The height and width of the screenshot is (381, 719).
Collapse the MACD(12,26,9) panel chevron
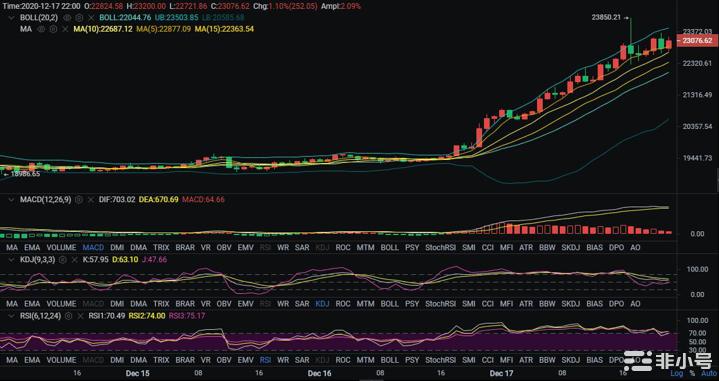pyautogui.click(x=12, y=200)
